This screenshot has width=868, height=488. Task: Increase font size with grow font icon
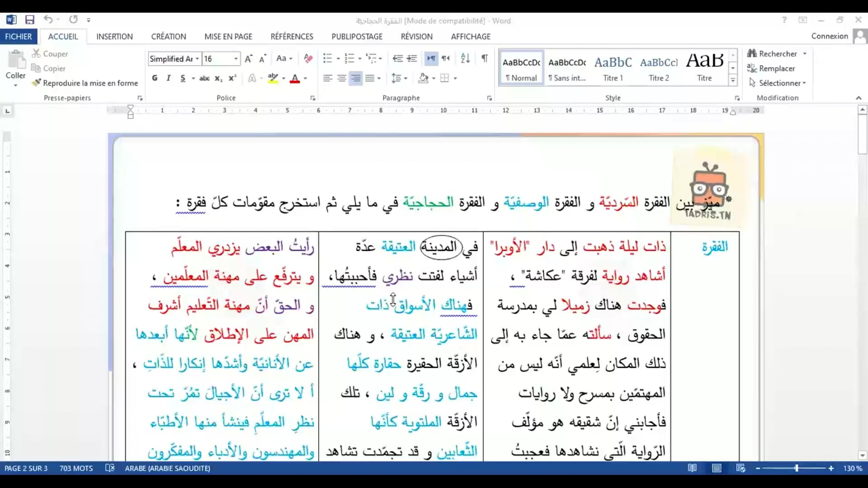pyautogui.click(x=248, y=59)
